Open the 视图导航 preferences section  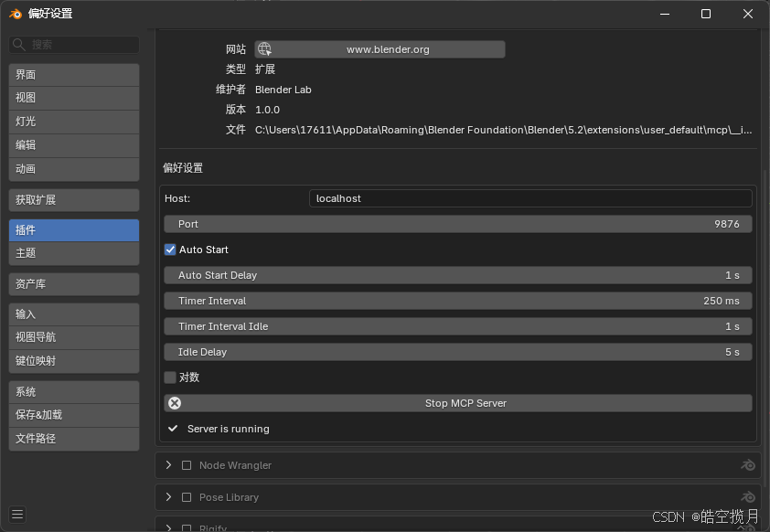coord(74,337)
